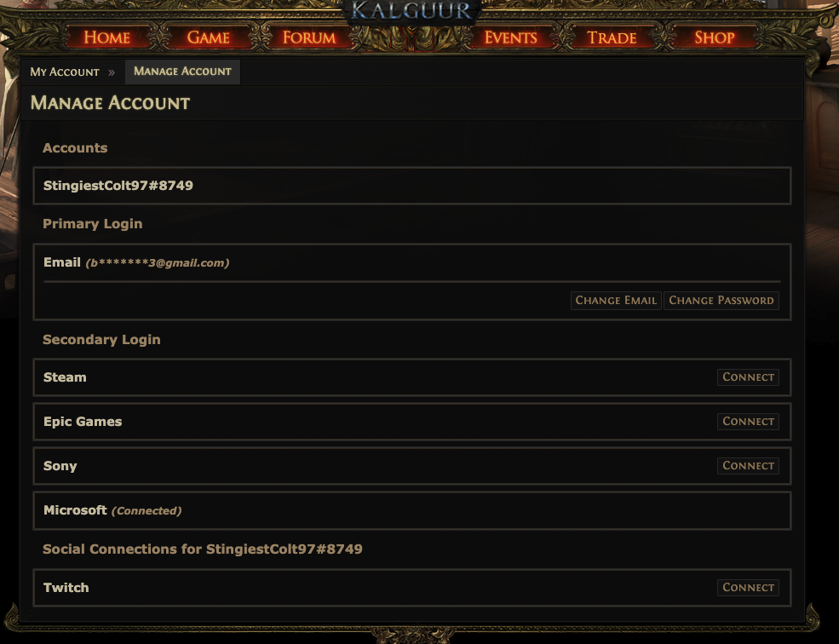
Task: Connect the Twitch social account
Action: click(x=748, y=587)
